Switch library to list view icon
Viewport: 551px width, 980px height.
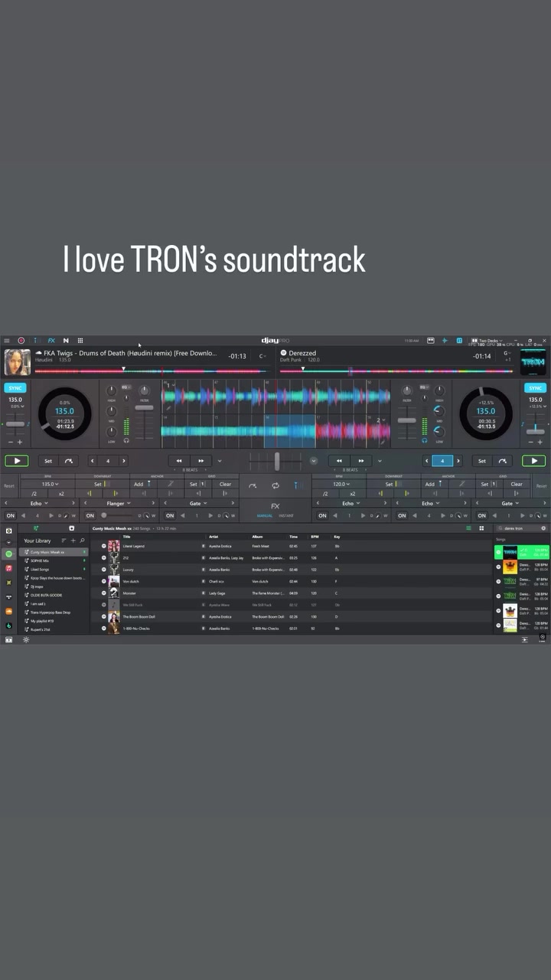(469, 528)
